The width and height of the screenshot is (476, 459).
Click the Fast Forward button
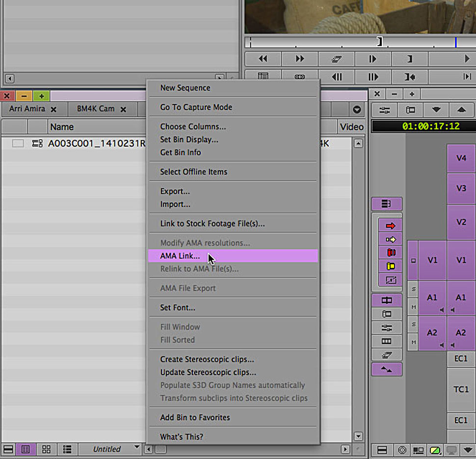point(299,59)
